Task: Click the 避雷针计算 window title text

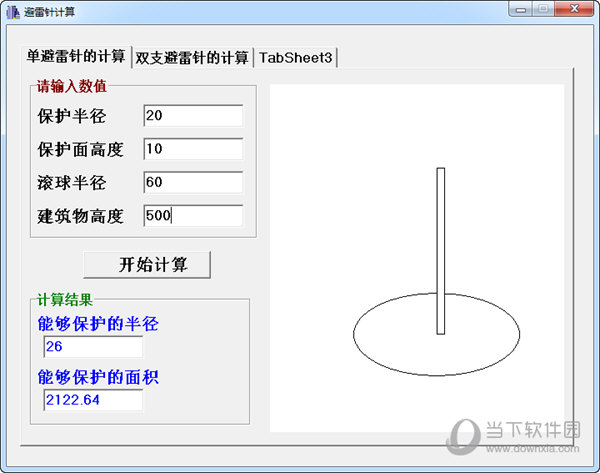Action: [49, 12]
